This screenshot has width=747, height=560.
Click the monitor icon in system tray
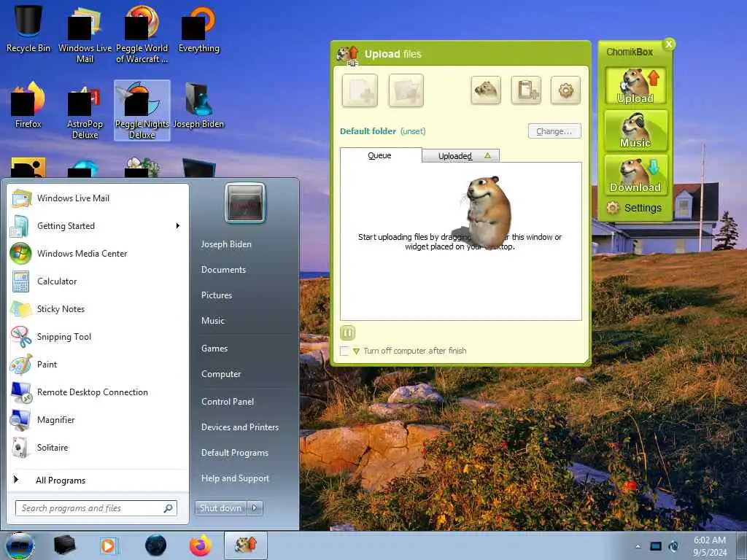click(x=656, y=546)
